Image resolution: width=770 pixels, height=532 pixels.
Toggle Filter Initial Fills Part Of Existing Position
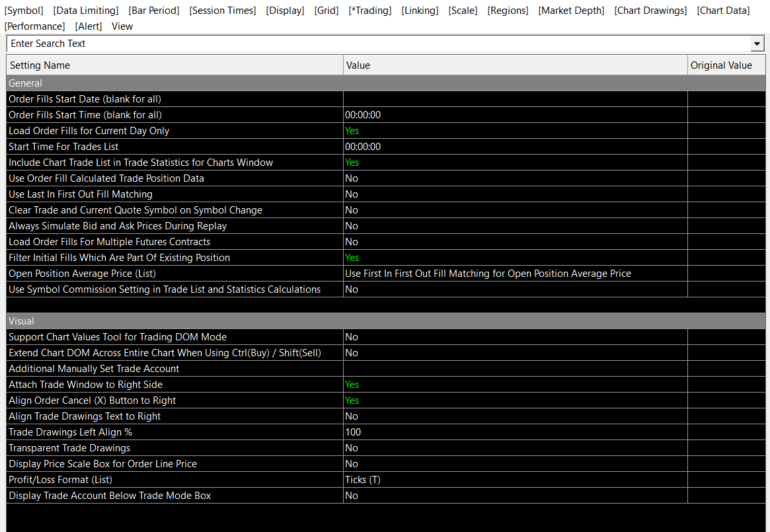pyautogui.click(x=515, y=257)
